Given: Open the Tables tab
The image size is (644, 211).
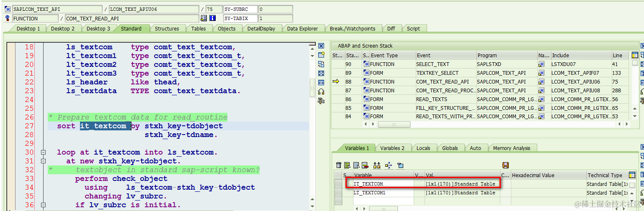Looking at the screenshot, I should pyautogui.click(x=198, y=28).
